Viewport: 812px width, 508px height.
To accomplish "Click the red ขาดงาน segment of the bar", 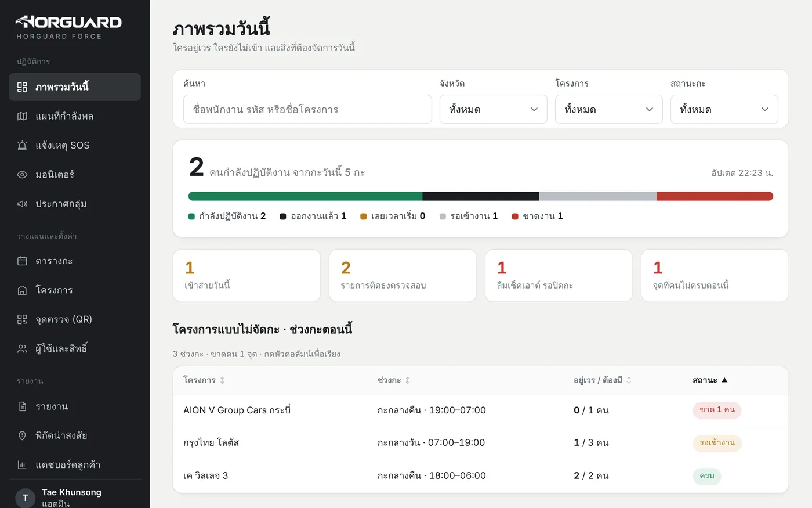I will (715, 196).
